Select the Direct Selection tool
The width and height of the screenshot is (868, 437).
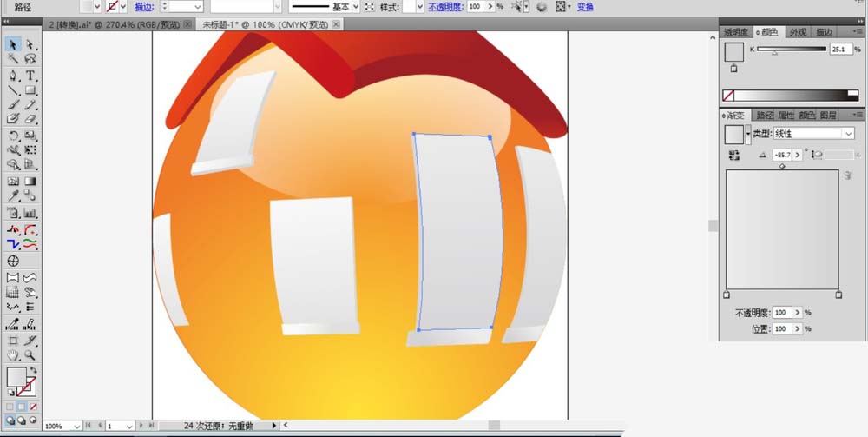click(x=30, y=45)
